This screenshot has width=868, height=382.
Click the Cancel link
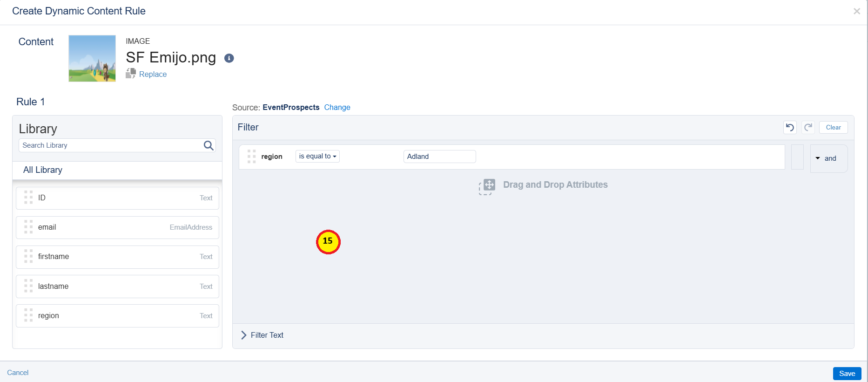point(18,373)
